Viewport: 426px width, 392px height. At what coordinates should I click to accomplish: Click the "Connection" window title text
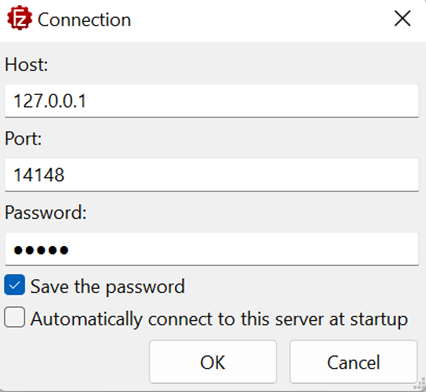84,20
